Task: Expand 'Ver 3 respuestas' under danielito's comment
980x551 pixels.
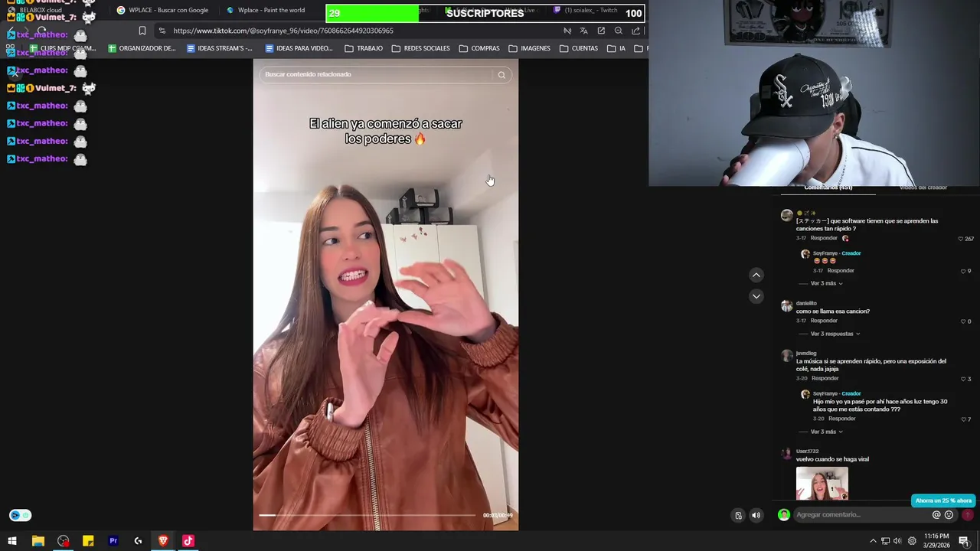Action: (835, 334)
